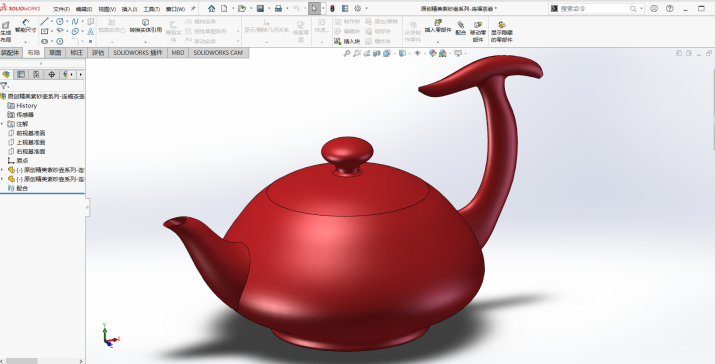Switch to the MBD tab

pos(177,53)
